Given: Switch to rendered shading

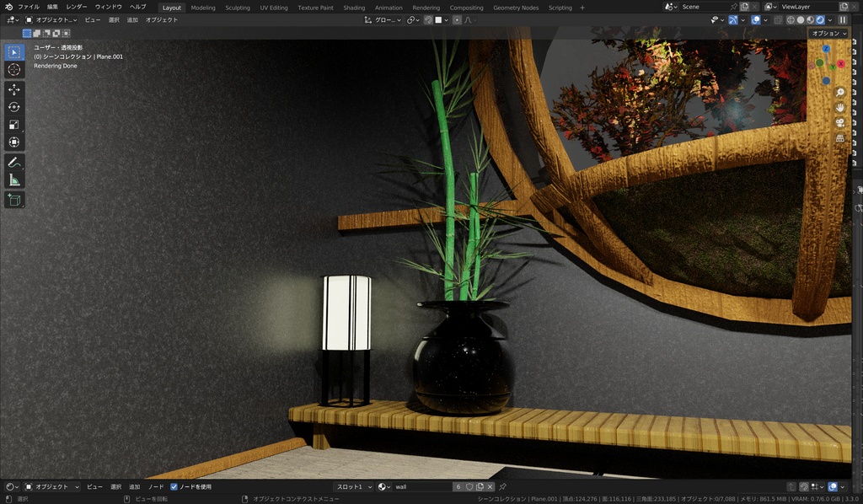Looking at the screenshot, I should click(x=821, y=20).
